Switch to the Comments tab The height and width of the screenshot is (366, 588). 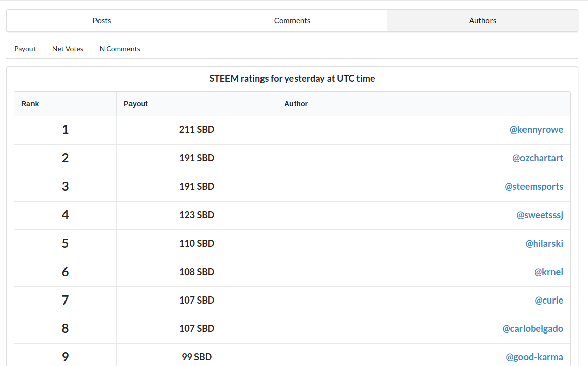click(x=292, y=21)
